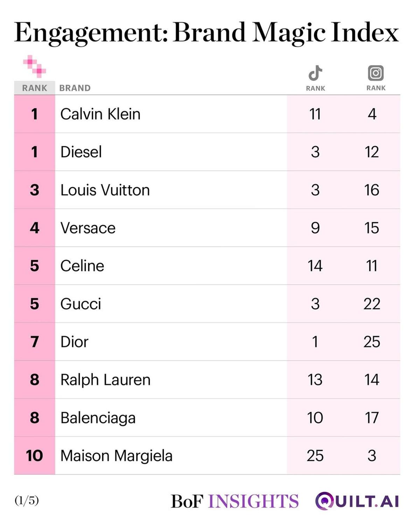Image resolution: width=420 pixels, height=525 pixels.
Task: Click the Gucci brand name
Action: tap(81, 304)
